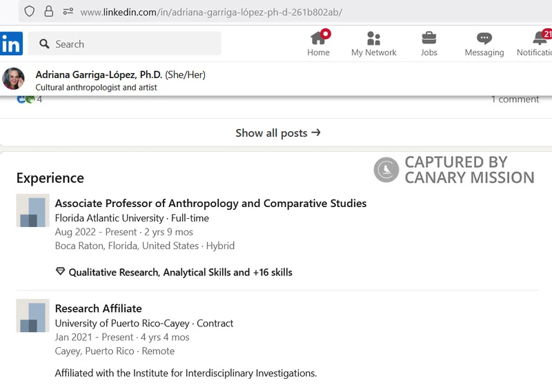Click Florida Atlantic University · Full-time text
The height and width of the screenshot is (392, 552).
point(132,218)
